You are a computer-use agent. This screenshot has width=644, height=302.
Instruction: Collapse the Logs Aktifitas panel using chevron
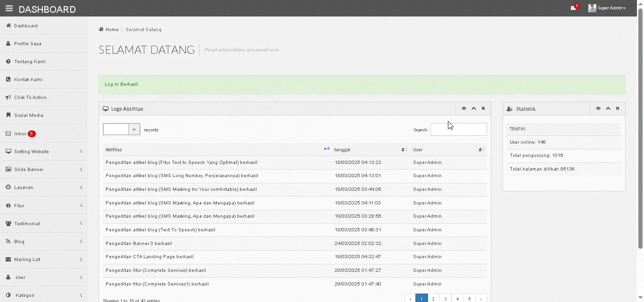pyautogui.click(x=474, y=108)
